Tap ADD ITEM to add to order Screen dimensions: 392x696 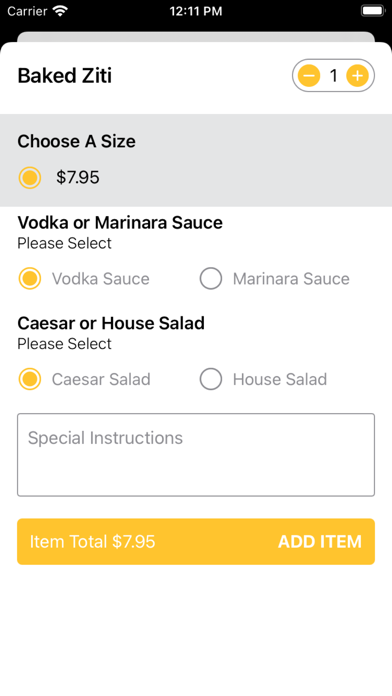coord(320,542)
